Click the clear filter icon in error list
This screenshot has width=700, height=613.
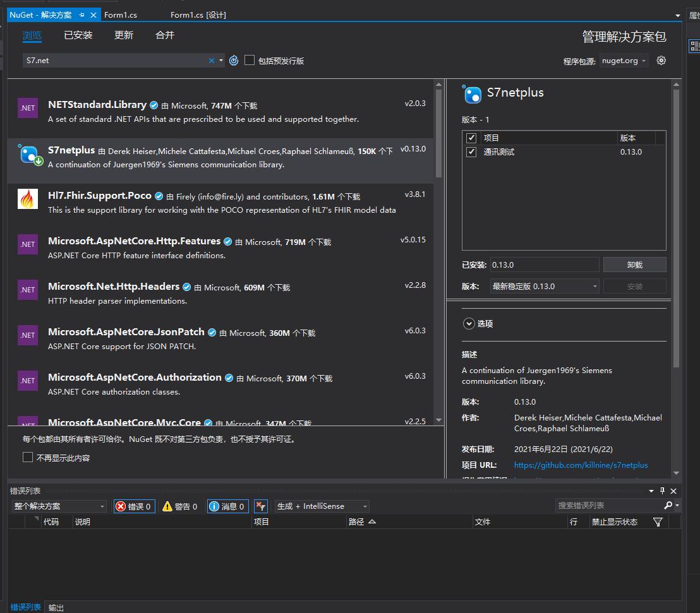click(261, 506)
